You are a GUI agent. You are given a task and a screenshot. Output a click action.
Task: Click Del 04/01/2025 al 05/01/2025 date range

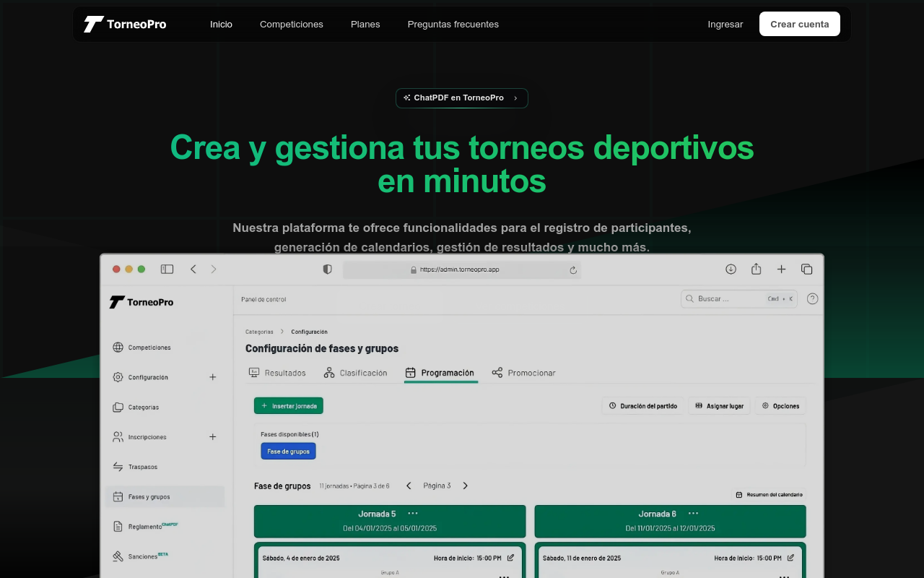tap(390, 528)
